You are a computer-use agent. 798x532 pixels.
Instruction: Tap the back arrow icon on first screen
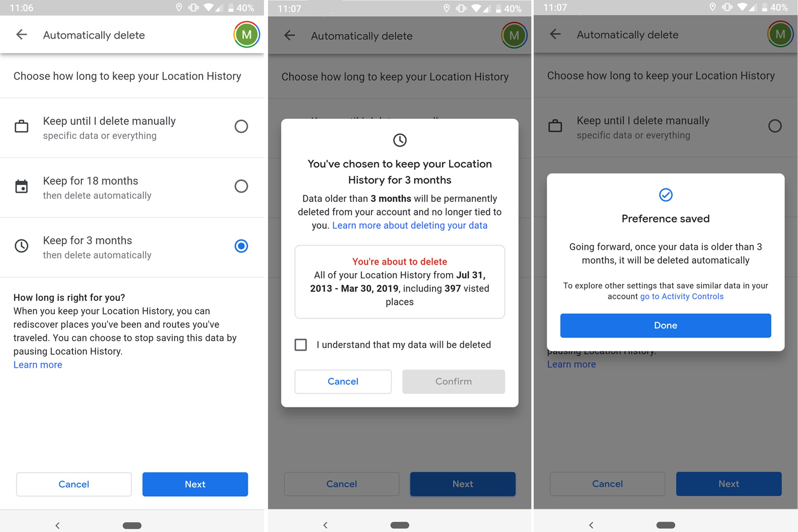21,35
